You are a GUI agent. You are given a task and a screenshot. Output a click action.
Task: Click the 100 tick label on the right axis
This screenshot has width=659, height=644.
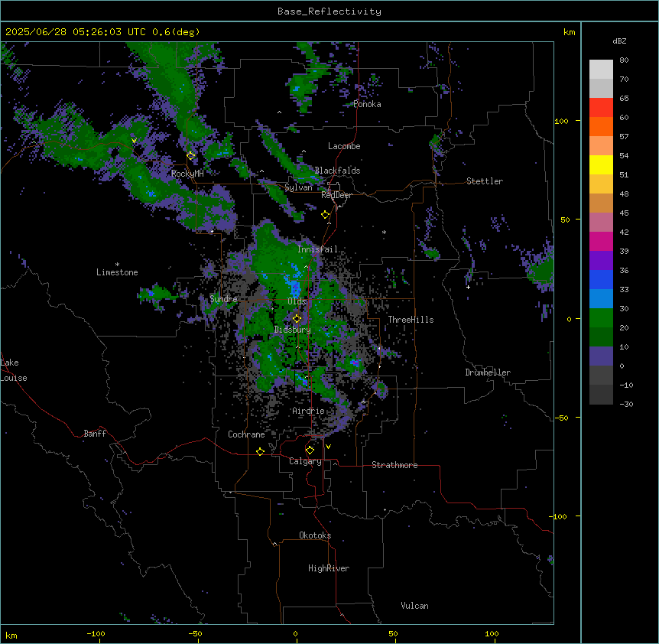click(561, 121)
